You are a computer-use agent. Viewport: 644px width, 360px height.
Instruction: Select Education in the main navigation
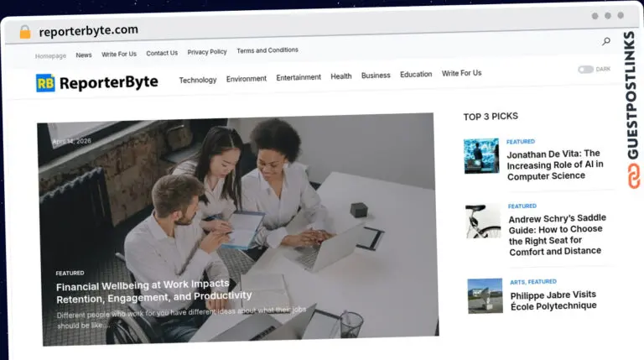click(416, 75)
